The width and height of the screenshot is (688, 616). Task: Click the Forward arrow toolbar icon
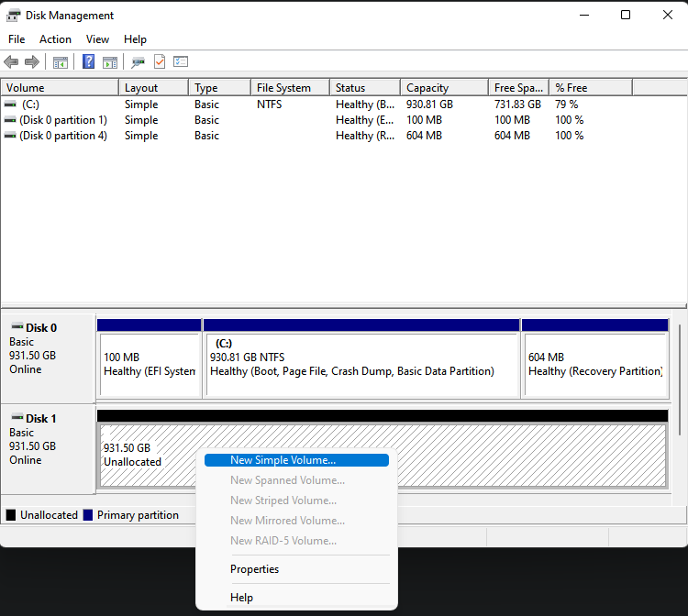[x=32, y=62]
